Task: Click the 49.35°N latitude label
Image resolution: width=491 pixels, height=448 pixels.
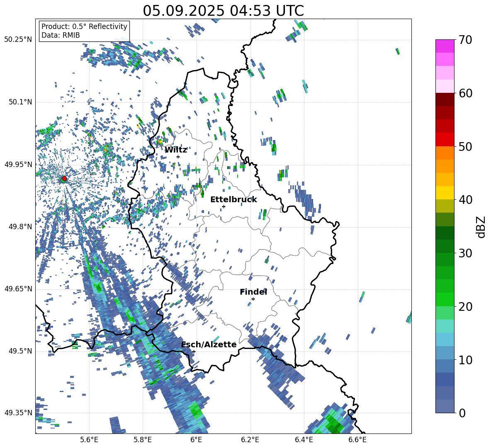Action: pos(18,413)
